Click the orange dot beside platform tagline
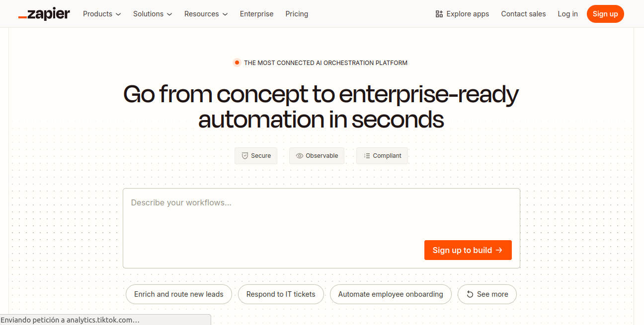This screenshot has height=325, width=644. tap(237, 63)
